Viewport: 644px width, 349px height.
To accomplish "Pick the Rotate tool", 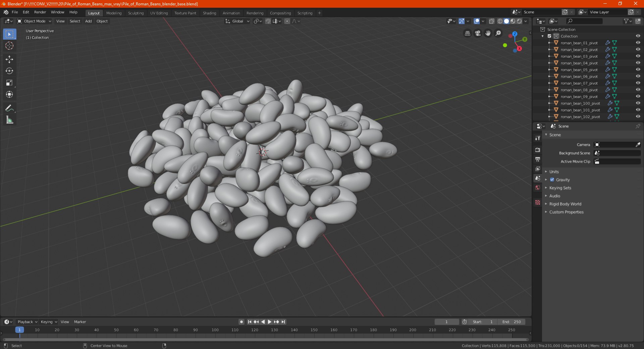I will coord(9,71).
